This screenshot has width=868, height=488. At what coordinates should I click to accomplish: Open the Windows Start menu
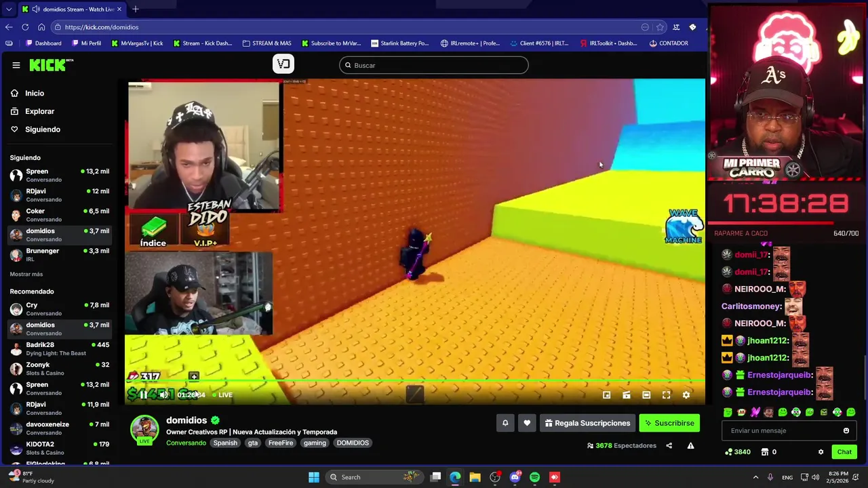(x=314, y=477)
